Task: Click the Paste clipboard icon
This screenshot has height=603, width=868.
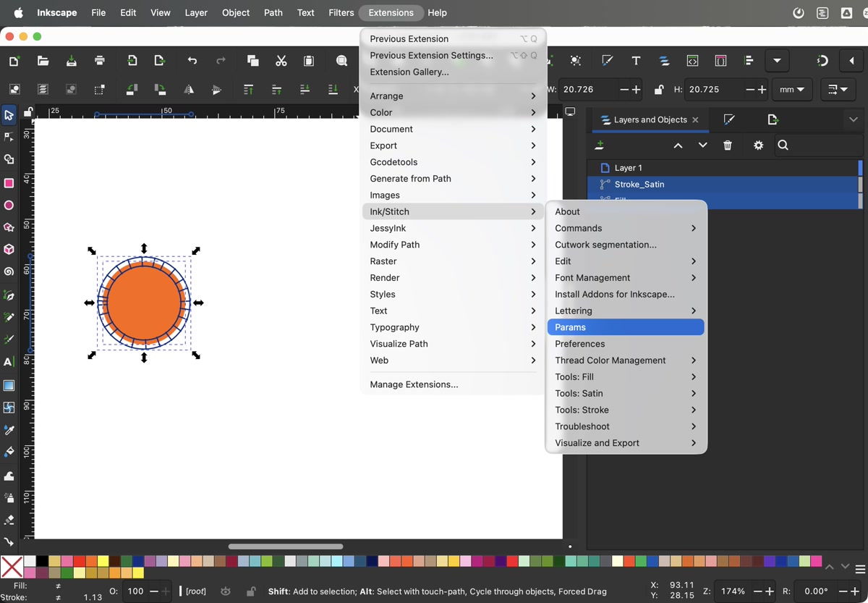Action: pos(309,61)
